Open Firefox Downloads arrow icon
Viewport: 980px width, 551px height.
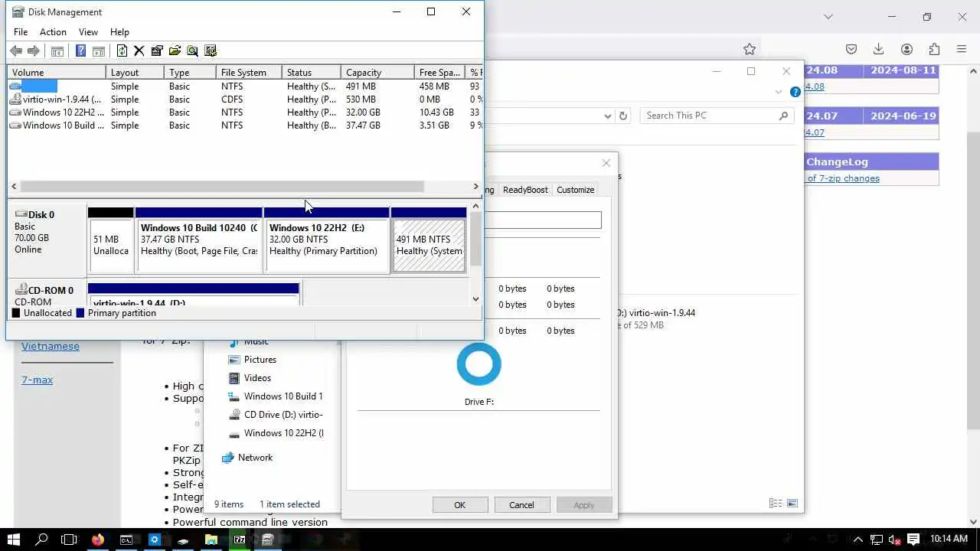pos(879,49)
